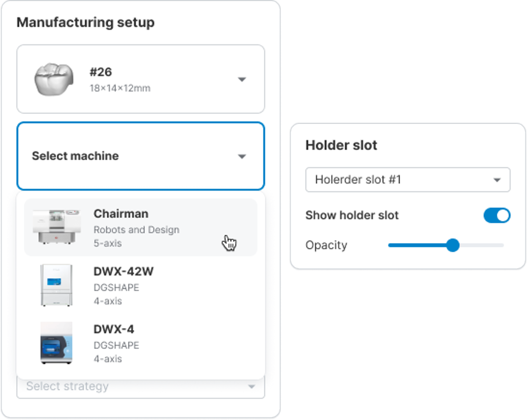This screenshot has height=420, width=527.
Task: Click the 18×14×12mm dimensions text
Action: (x=120, y=88)
